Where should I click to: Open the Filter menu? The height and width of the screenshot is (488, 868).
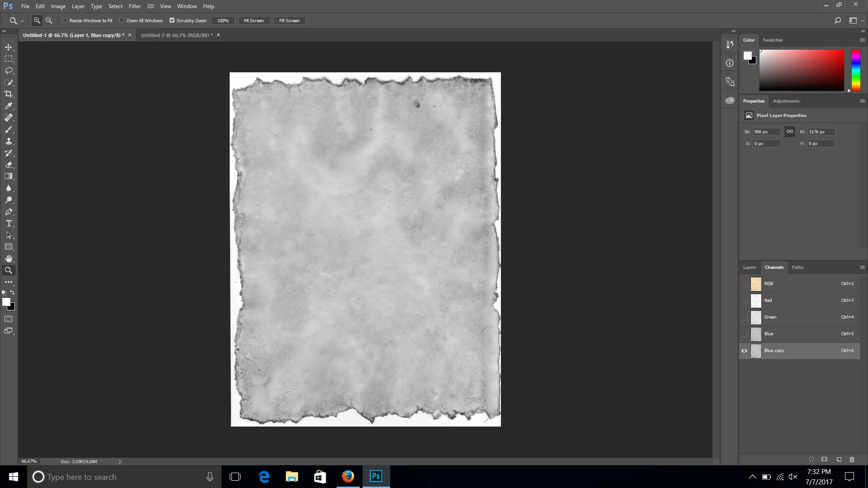[x=134, y=6]
